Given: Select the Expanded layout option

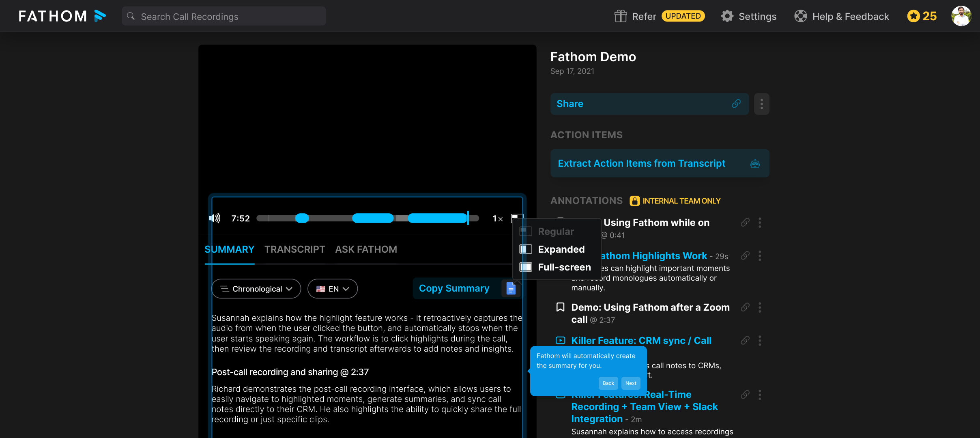Looking at the screenshot, I should pyautogui.click(x=557, y=249).
